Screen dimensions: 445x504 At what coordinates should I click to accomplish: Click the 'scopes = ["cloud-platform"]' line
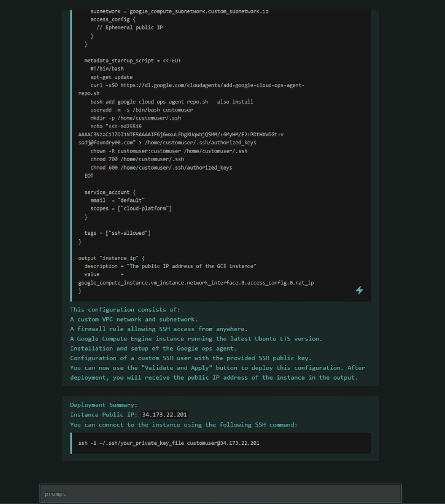pos(131,209)
